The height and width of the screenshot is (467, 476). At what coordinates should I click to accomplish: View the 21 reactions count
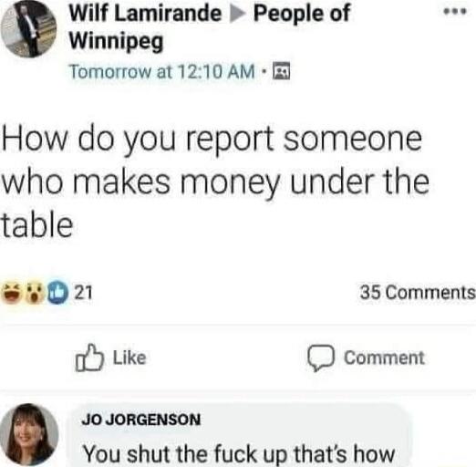tap(83, 293)
